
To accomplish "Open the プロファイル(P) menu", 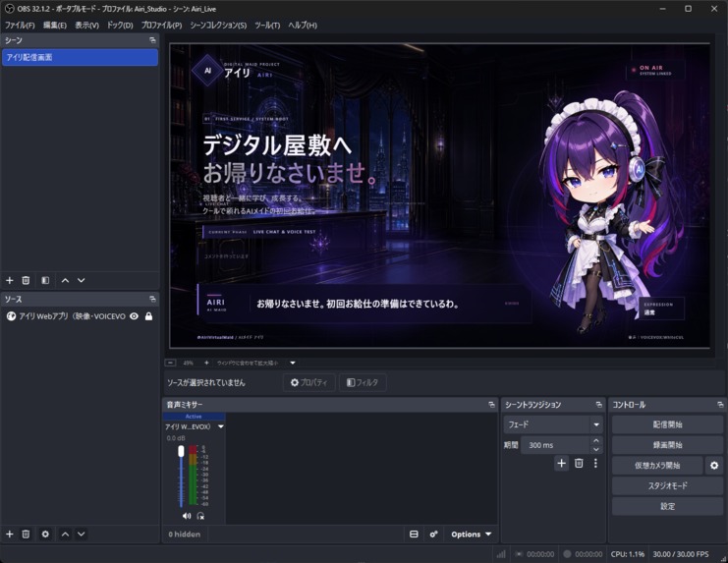I will 161,26.
